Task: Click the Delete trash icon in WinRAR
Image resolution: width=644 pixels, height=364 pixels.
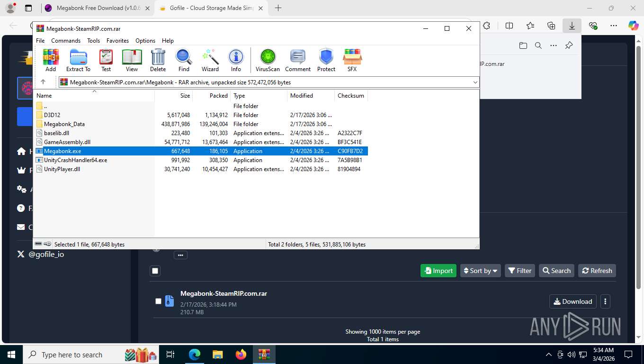Action: click(x=158, y=60)
